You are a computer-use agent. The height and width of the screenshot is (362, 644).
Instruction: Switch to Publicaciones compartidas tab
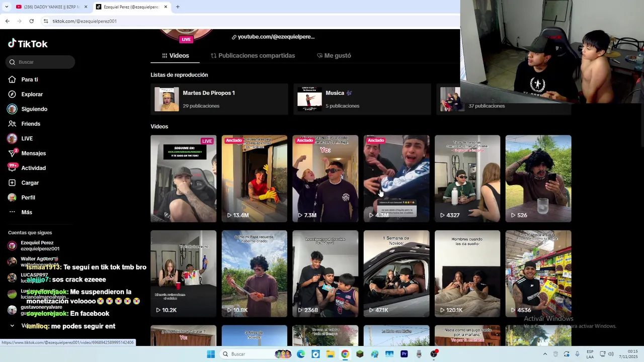coord(253,55)
